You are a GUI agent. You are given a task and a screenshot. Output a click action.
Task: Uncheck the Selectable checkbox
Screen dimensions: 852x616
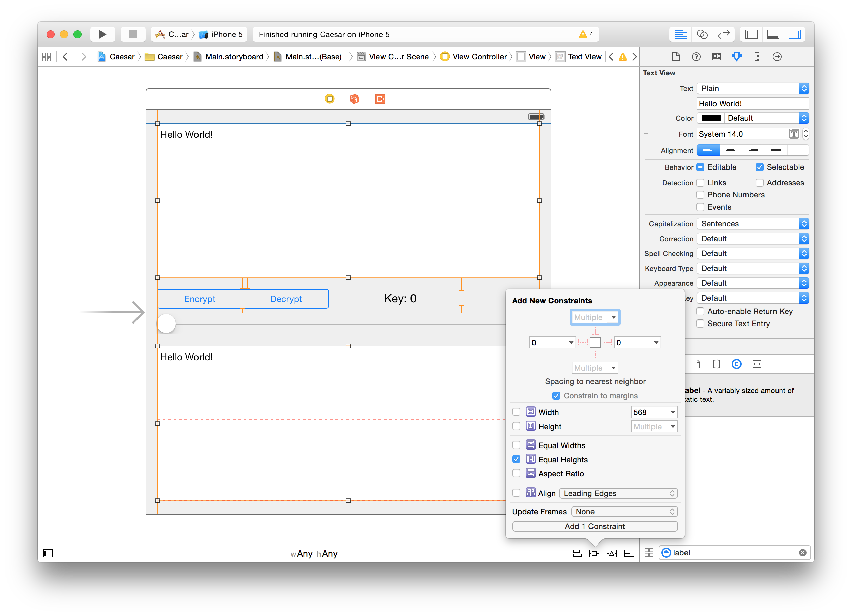click(760, 167)
